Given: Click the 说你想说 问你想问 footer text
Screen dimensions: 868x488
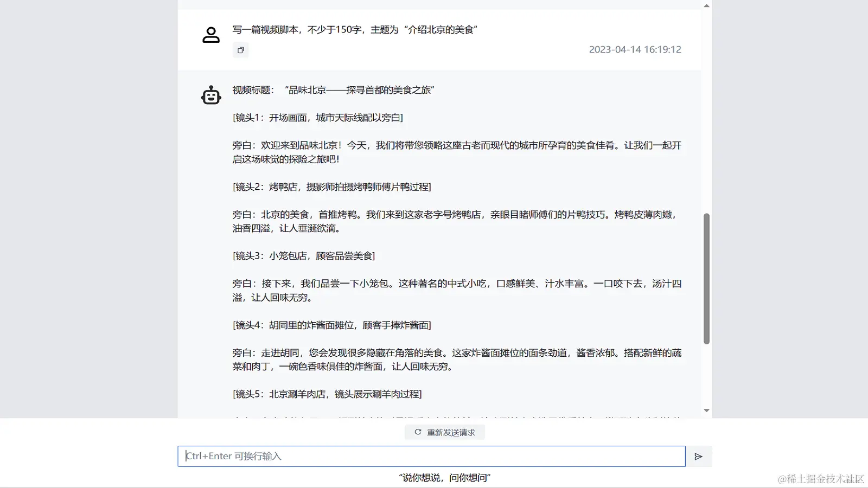Looking at the screenshot, I should tap(444, 478).
